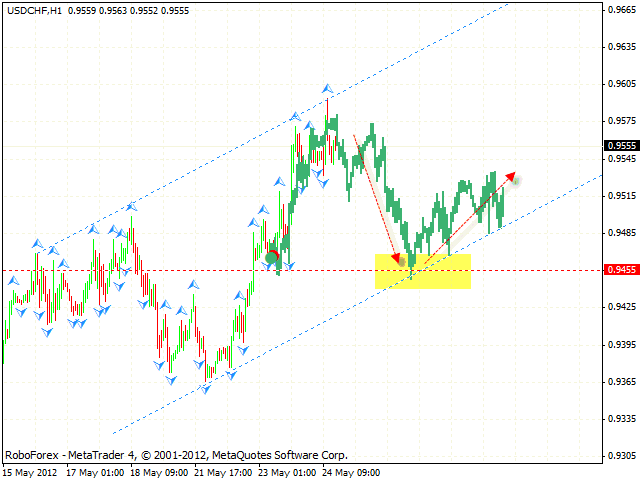
Task: Select the red 0.9455 level tag
Action: pyautogui.click(x=621, y=269)
